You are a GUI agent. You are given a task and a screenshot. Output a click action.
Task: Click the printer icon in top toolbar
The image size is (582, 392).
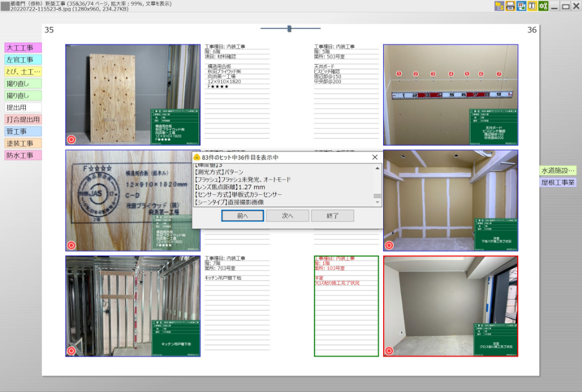tap(510, 6)
